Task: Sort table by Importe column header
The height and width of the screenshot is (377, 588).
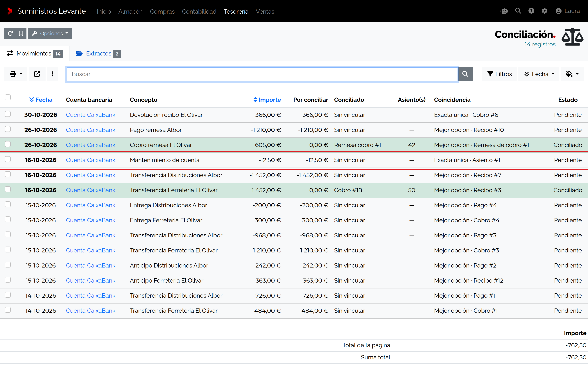Action: (267, 100)
